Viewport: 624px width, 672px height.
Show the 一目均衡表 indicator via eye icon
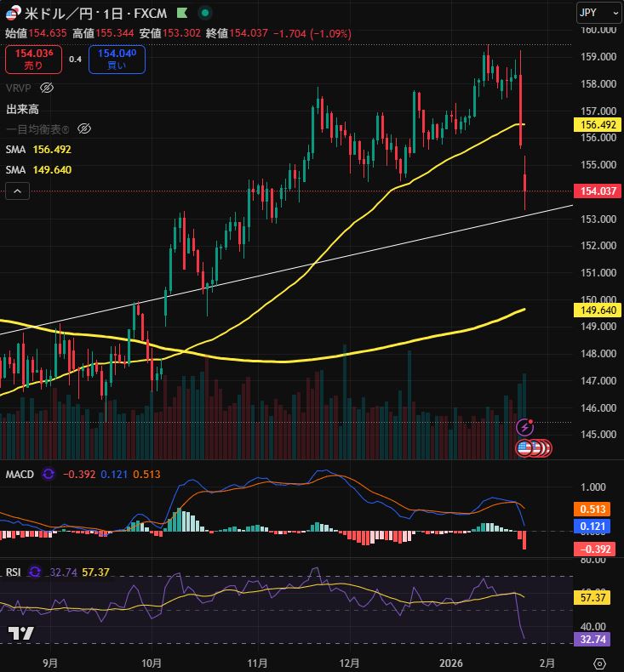coord(83,128)
